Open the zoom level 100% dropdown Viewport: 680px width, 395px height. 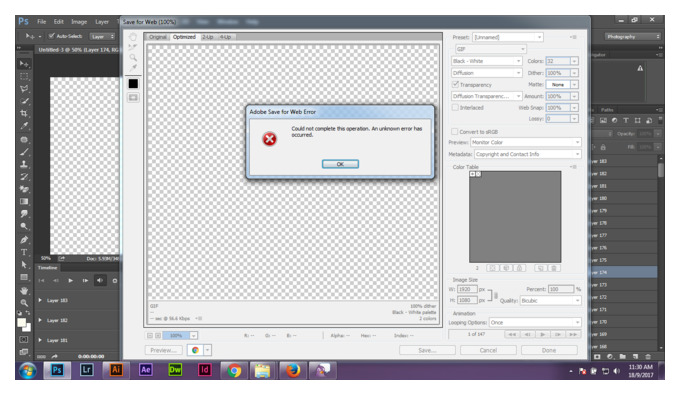(x=193, y=336)
